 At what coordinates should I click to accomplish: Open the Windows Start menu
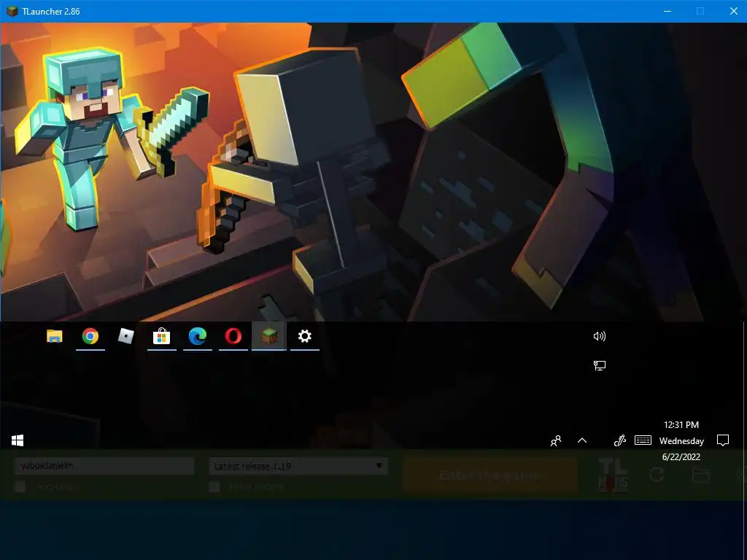tap(18, 440)
